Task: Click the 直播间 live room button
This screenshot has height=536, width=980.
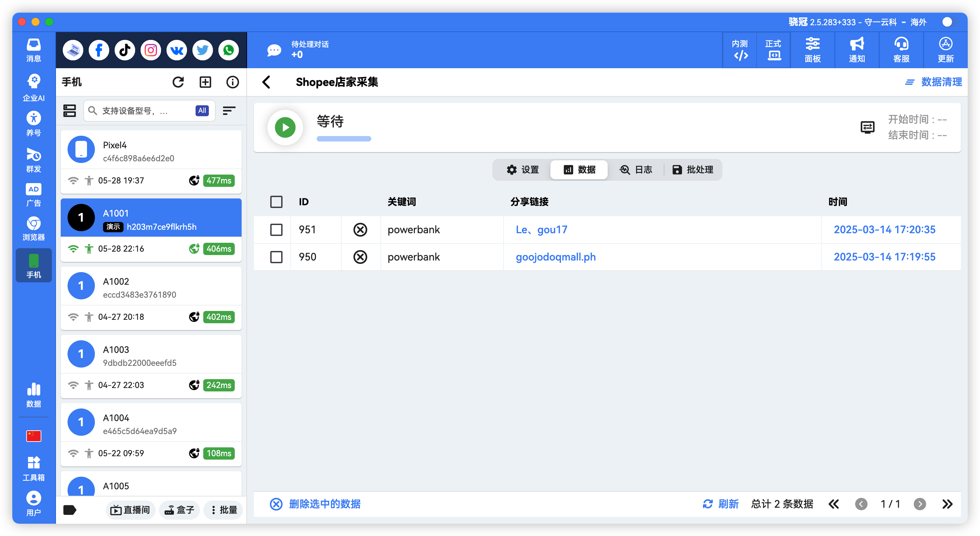Action: click(x=130, y=510)
